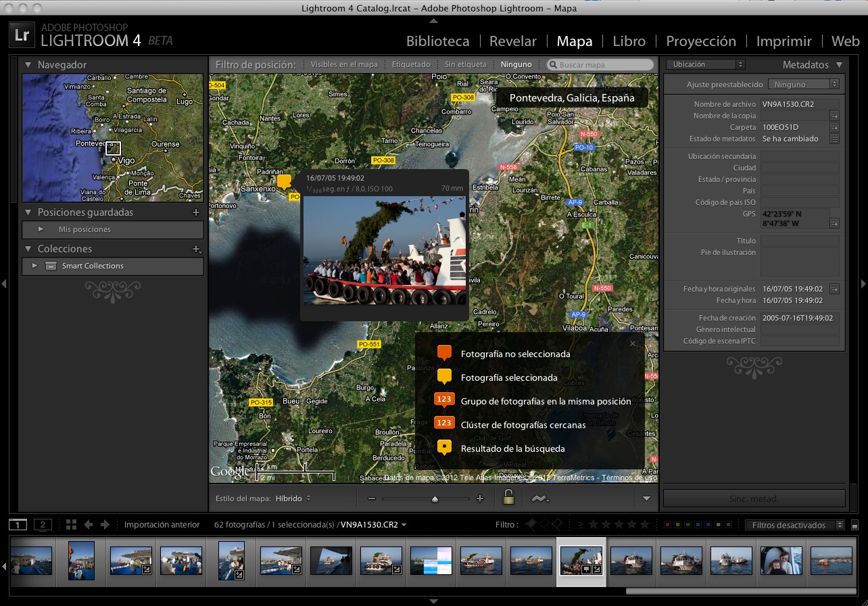Filter by Sin etiqueta photos

pos(465,65)
